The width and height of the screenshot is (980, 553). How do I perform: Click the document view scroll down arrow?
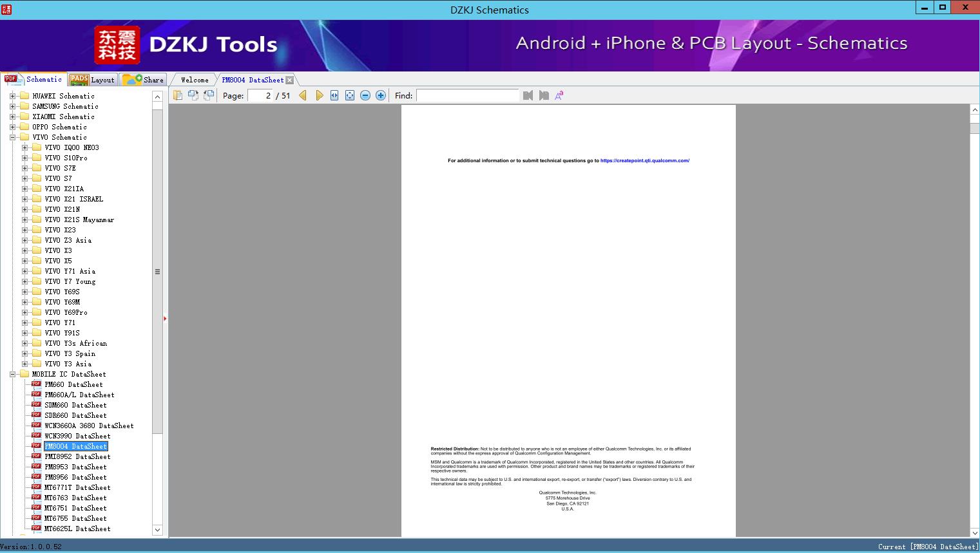[x=974, y=532]
